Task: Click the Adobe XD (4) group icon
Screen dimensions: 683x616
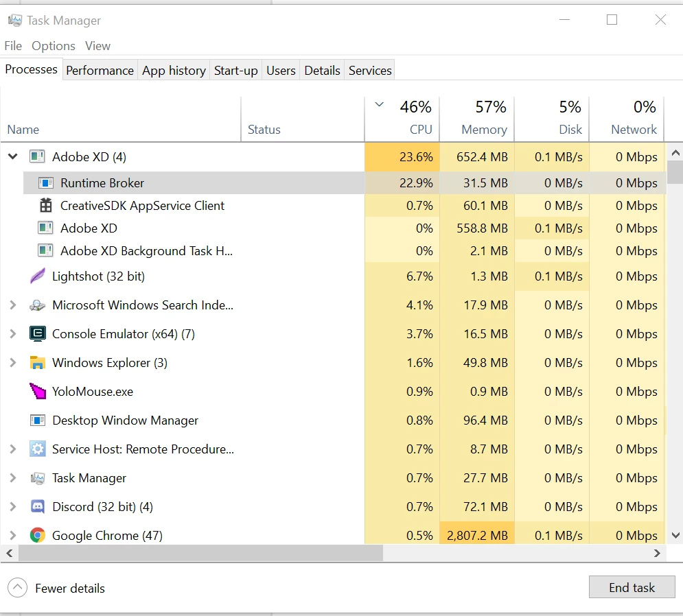Action: pos(37,156)
